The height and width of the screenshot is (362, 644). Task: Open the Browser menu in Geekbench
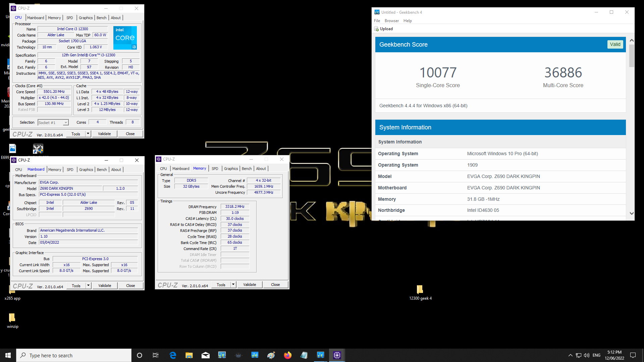391,21
